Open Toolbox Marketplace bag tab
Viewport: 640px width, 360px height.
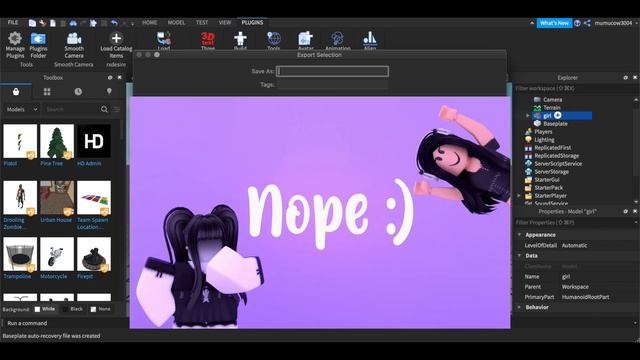click(x=16, y=91)
